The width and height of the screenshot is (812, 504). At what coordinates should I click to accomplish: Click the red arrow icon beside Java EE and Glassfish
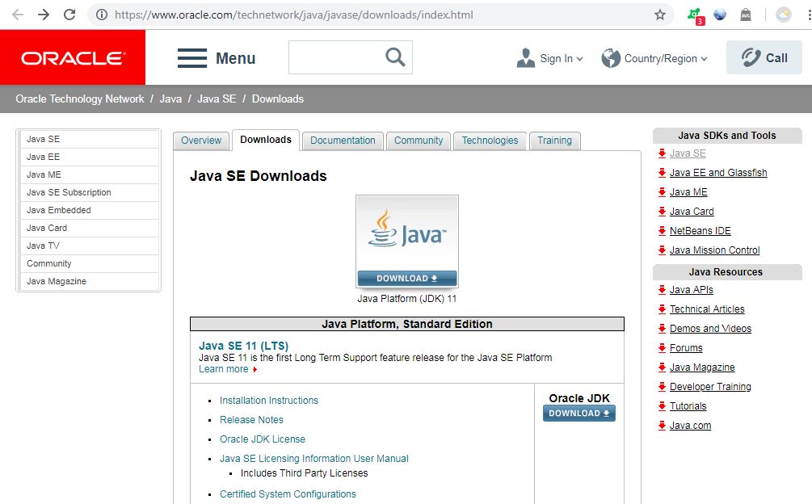pos(662,172)
